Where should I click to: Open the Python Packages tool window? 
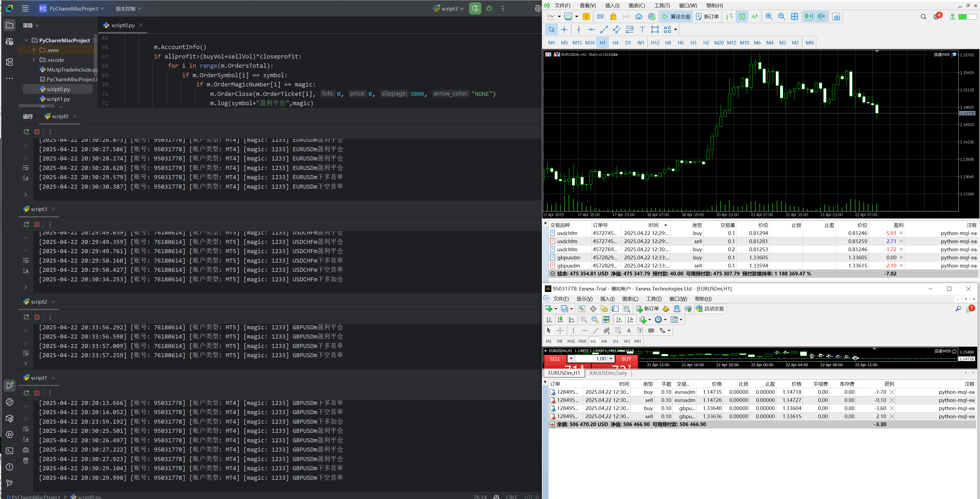[9, 418]
